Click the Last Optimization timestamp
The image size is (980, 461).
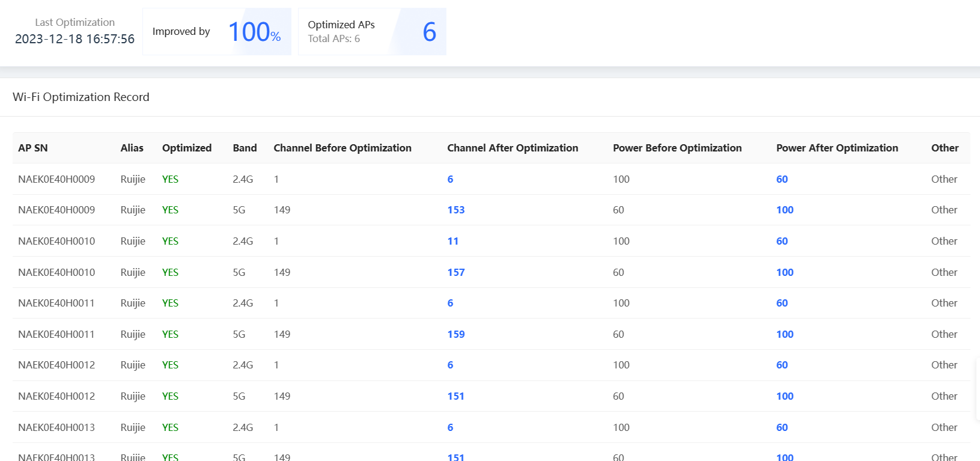[75, 38]
